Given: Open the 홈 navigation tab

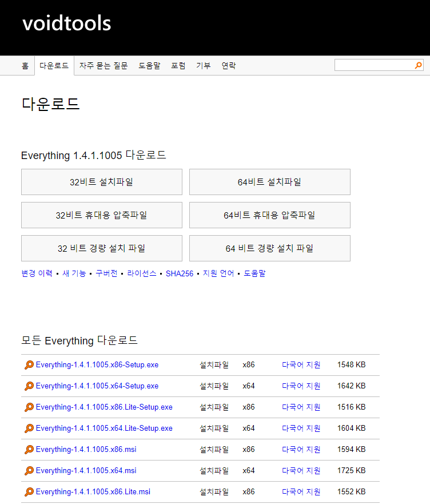Looking at the screenshot, I should pos(25,66).
